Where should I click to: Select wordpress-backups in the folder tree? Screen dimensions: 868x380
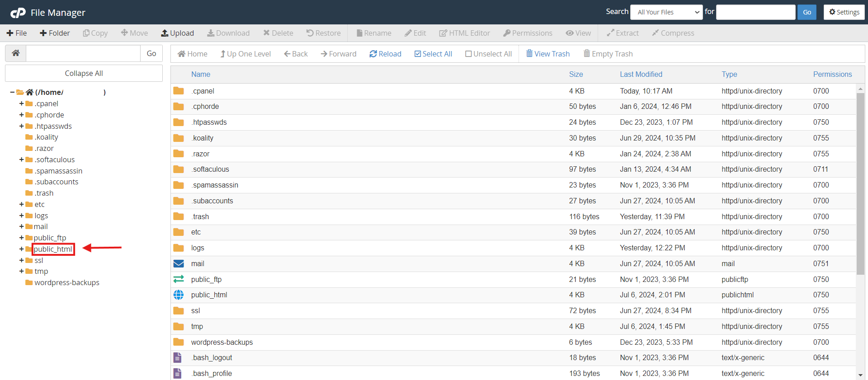tap(67, 282)
